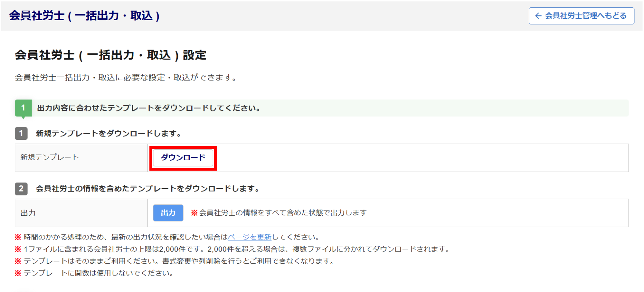This screenshot has height=292, width=644.
Task: Click the top page title 会員社労士 ( 一括出力・取込 )
Action: (x=84, y=16)
